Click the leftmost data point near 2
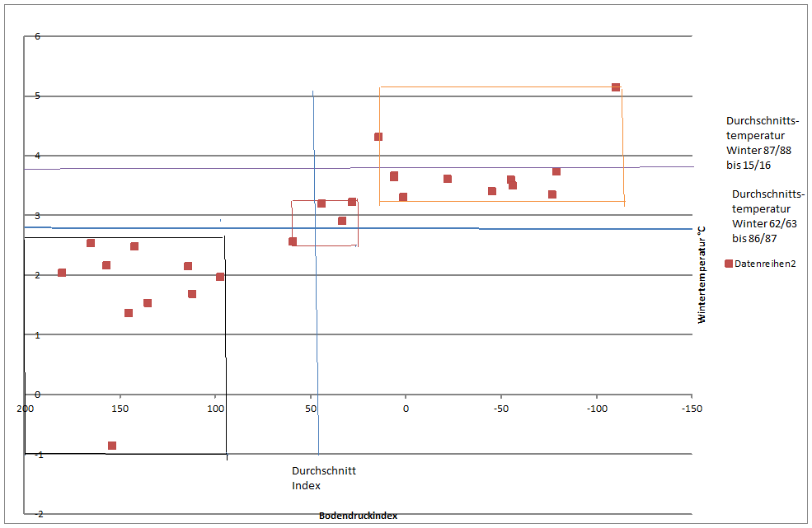 62,273
